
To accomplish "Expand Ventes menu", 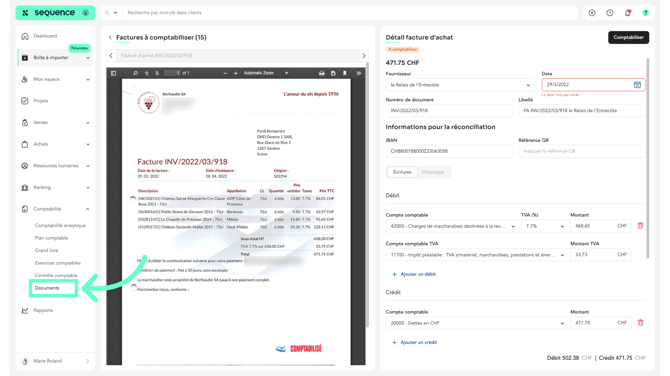I will pyautogui.click(x=88, y=123).
